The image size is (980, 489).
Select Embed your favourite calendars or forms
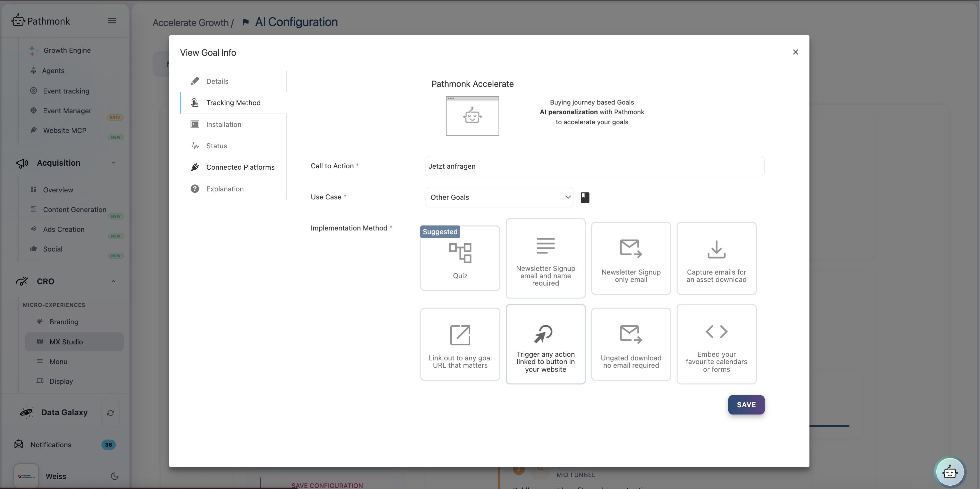716,344
